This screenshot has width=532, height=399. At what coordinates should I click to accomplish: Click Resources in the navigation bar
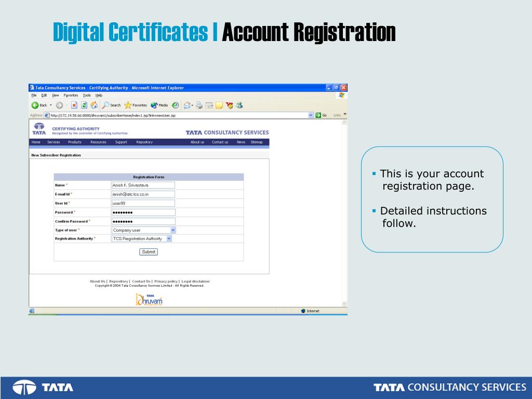pos(98,142)
